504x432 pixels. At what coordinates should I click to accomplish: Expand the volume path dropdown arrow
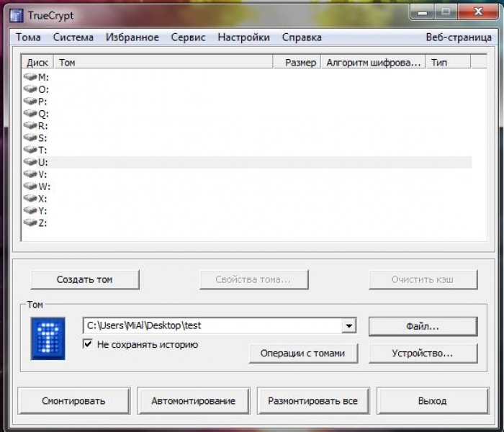348,325
